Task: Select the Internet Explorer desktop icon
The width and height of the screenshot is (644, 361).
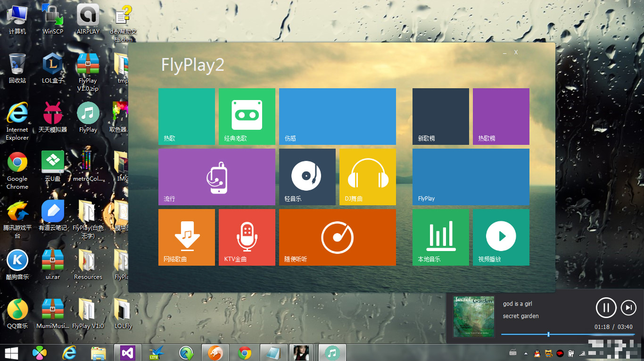Action: pos(17,122)
